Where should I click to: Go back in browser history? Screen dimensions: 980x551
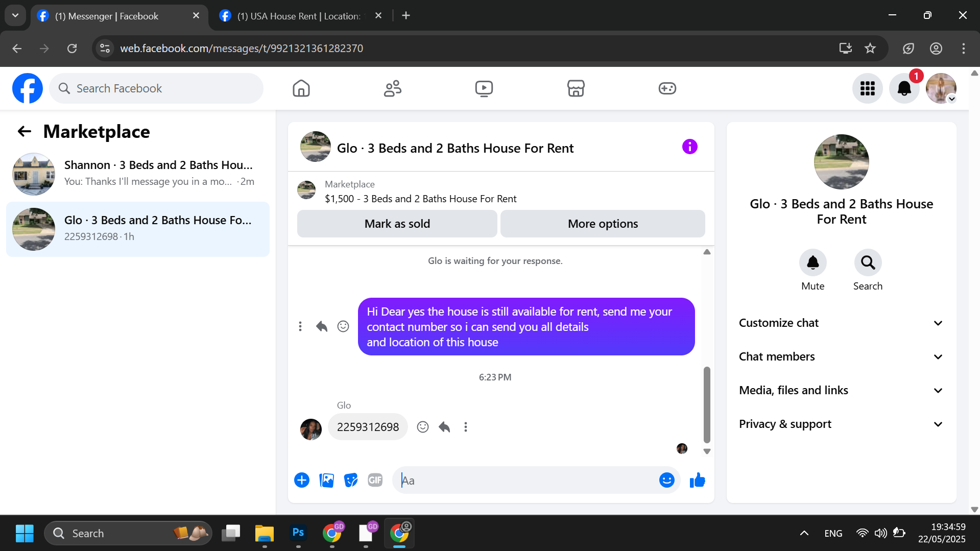17,49
